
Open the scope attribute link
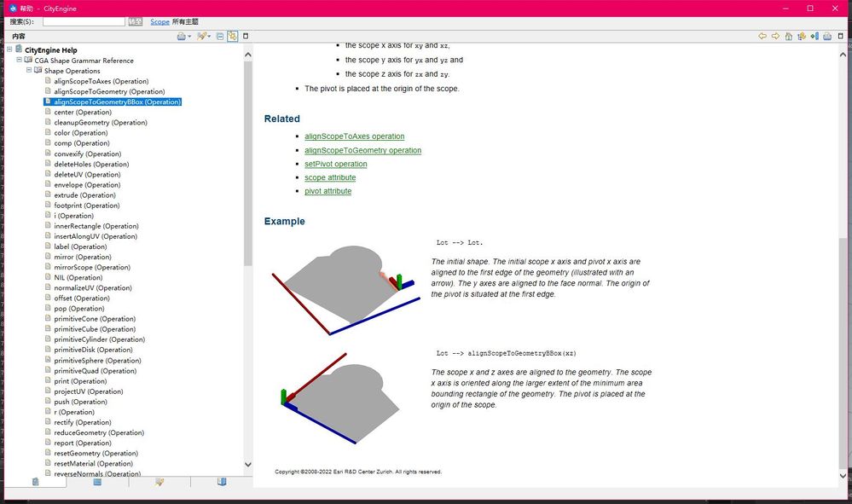tap(330, 177)
